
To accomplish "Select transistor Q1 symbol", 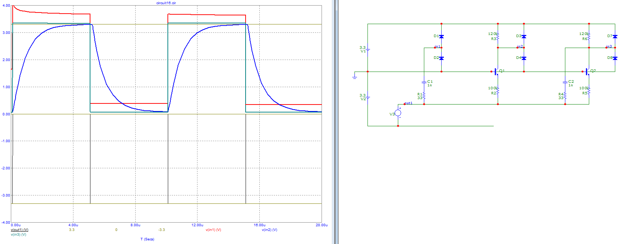I will [x=496, y=72].
